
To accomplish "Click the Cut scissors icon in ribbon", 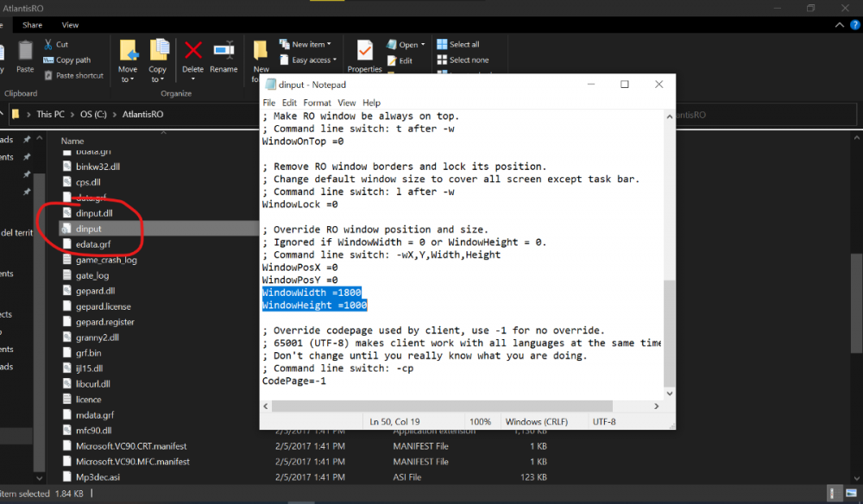I will click(47, 45).
